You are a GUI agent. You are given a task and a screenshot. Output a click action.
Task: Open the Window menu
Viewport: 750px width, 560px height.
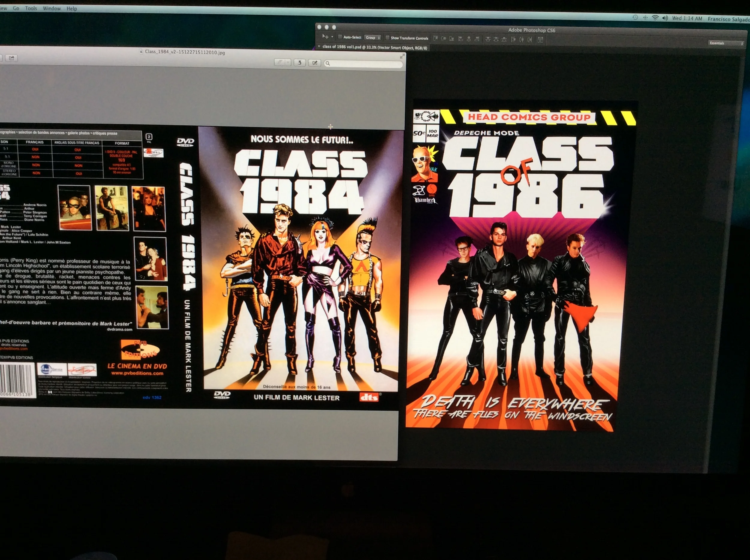[x=52, y=8]
